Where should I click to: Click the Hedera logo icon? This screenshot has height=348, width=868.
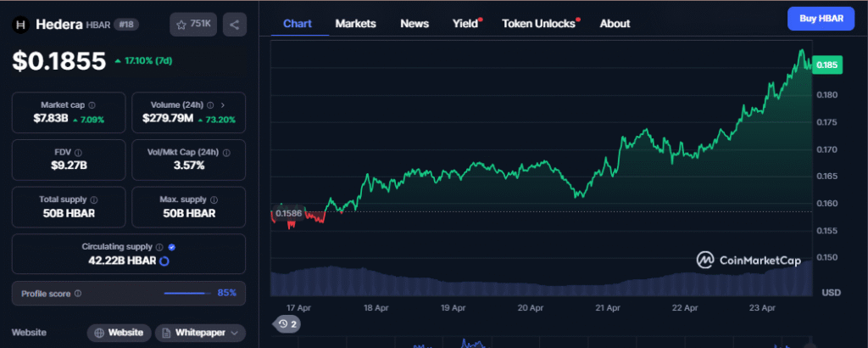pyautogui.click(x=21, y=25)
